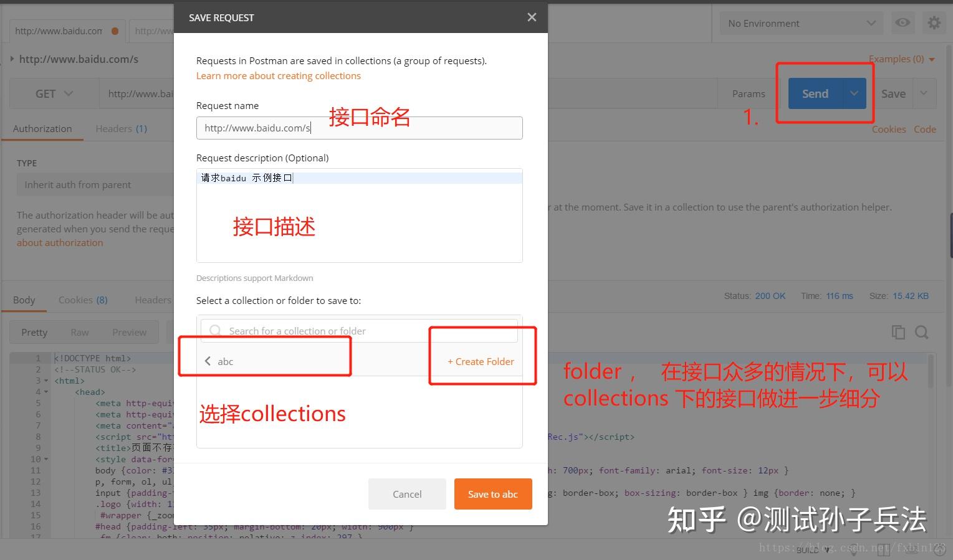Open the No Environment dropdown
This screenshot has height=560, width=953.
click(x=802, y=24)
